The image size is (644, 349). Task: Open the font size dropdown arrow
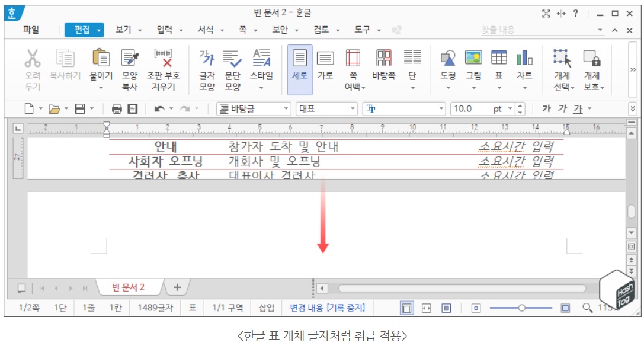[x=510, y=109]
